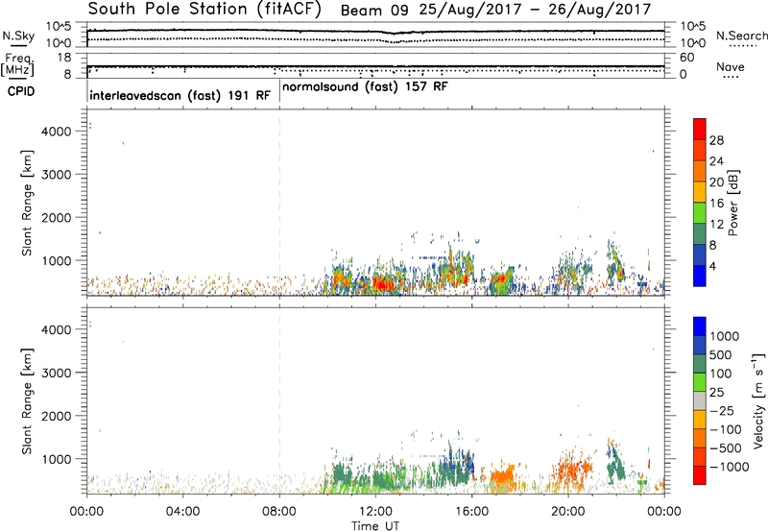The image size is (768, 532).
Task: Pick the bottom blue Power segment below 4
Action: click(x=700, y=276)
